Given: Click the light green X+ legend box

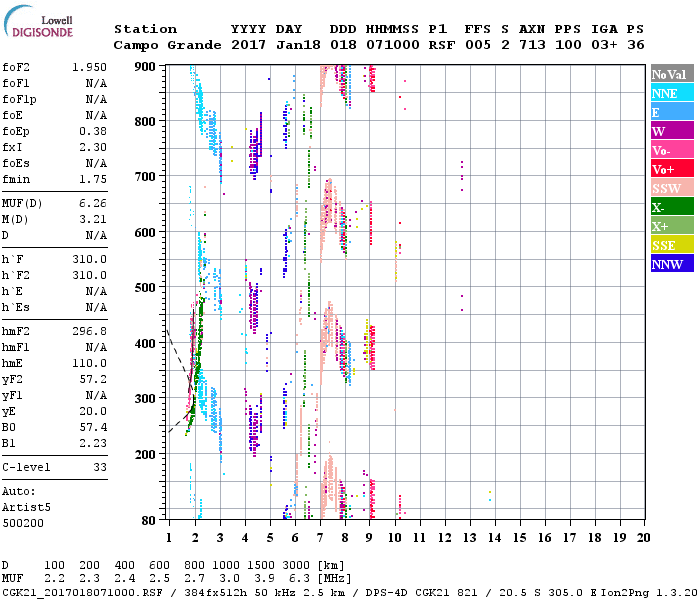Looking at the screenshot, I should (x=672, y=226).
